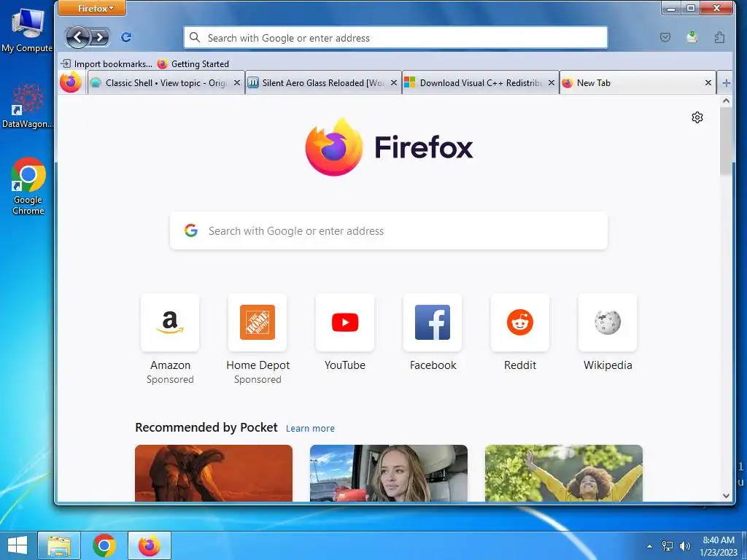The height and width of the screenshot is (560, 747).
Task: Click the taskbar clock showing 8:40 AM
Action: click(x=719, y=545)
